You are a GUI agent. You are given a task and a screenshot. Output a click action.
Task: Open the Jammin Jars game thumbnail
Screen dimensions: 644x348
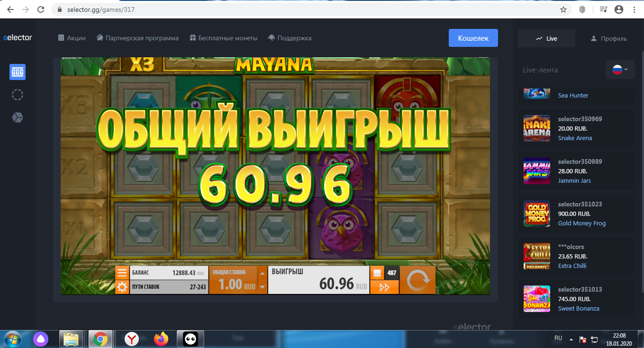[537, 171]
